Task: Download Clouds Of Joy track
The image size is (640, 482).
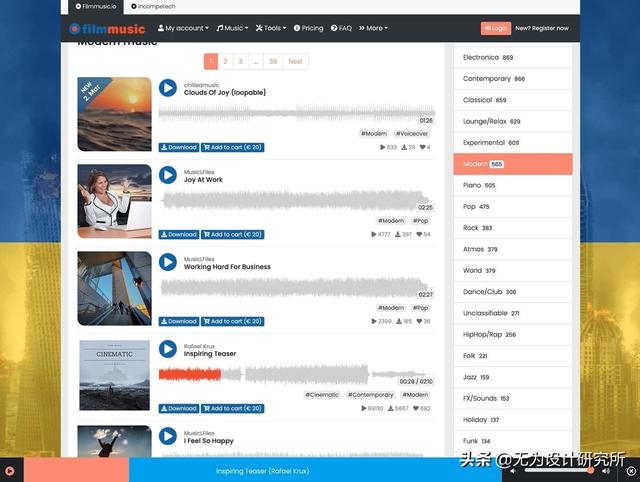Action: [179, 147]
